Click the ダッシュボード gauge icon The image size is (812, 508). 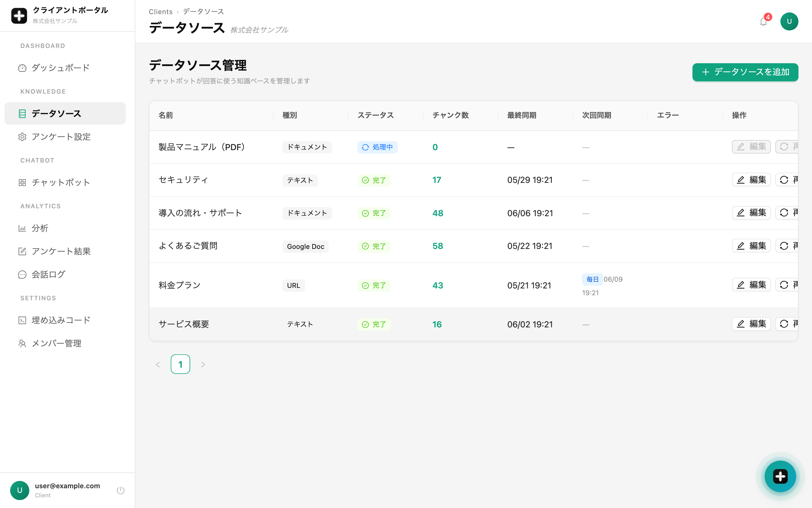coord(22,68)
